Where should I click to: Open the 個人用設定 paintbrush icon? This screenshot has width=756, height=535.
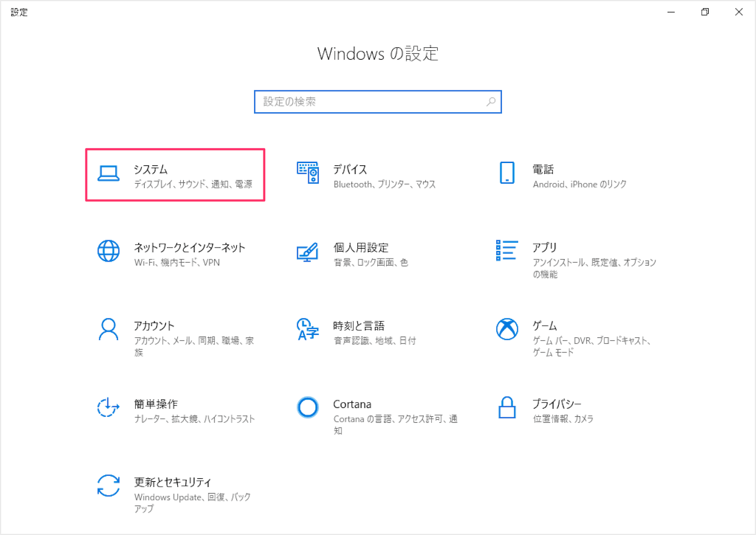(x=308, y=252)
